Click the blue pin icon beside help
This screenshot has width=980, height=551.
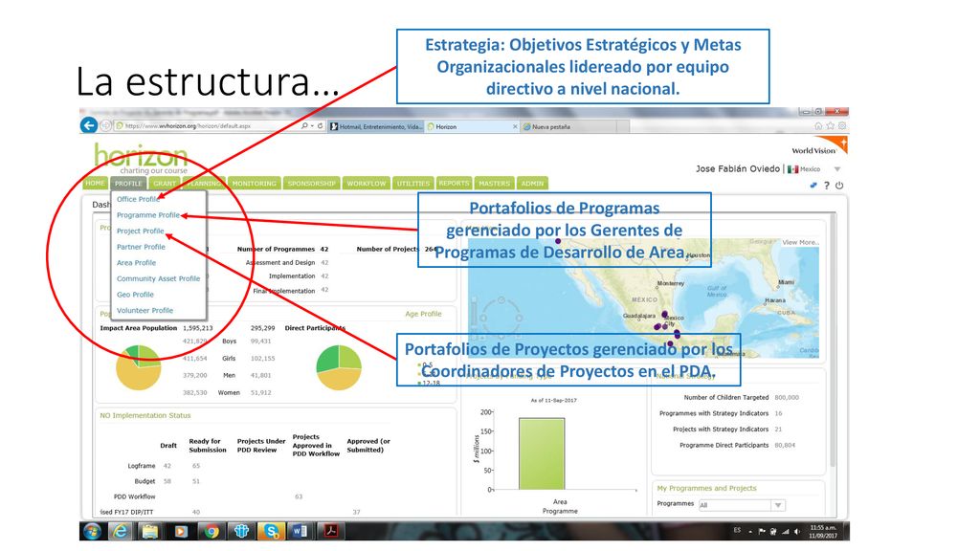[813, 186]
